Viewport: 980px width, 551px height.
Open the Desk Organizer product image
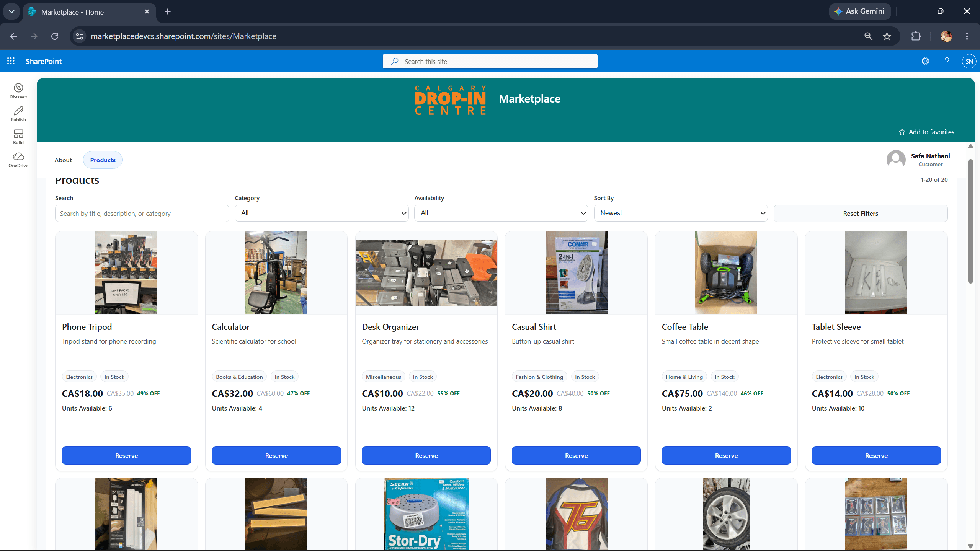coord(426,273)
